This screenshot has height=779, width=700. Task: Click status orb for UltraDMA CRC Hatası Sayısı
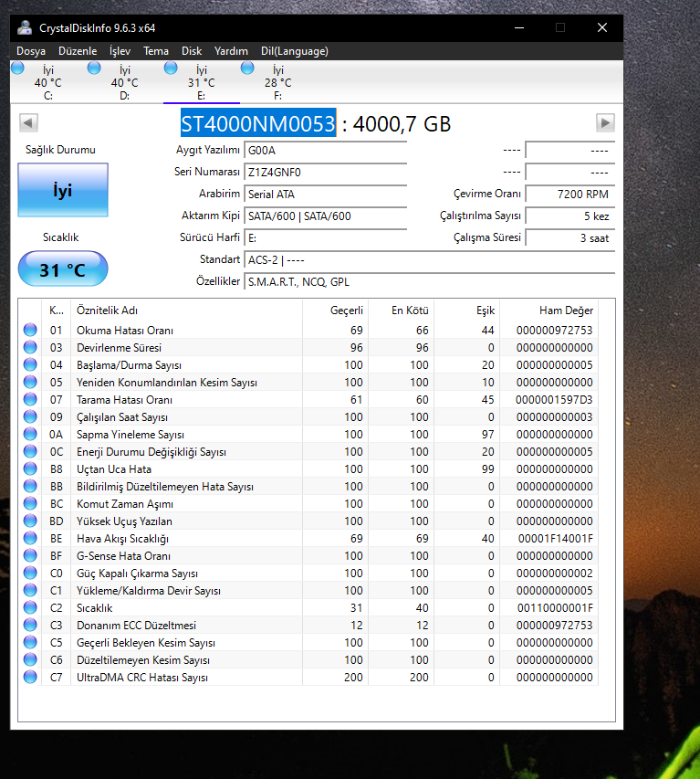click(30, 677)
